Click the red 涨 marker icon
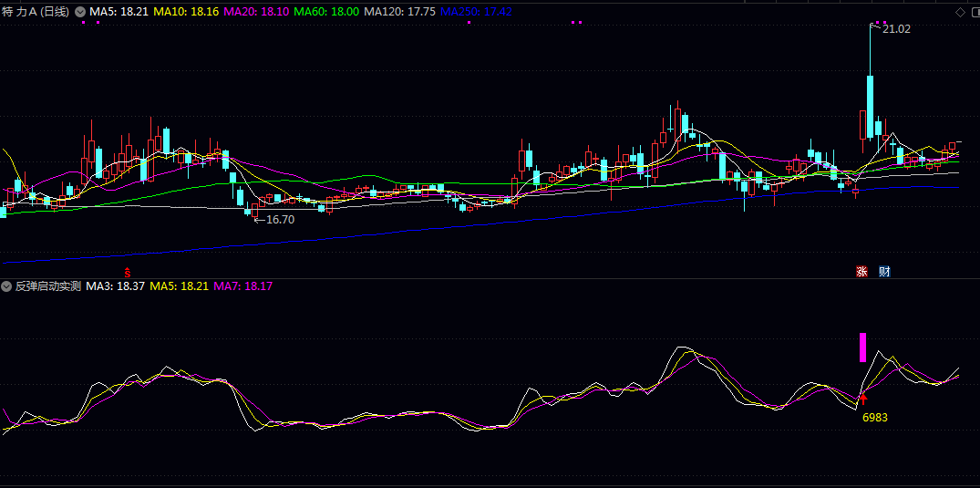The height and width of the screenshot is (488, 980). pyautogui.click(x=861, y=271)
